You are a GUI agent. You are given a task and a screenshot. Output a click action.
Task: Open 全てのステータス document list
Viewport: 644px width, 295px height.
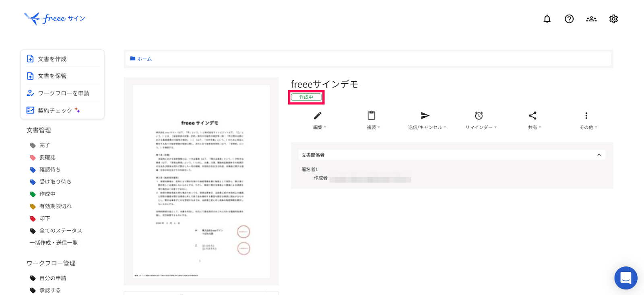click(61, 231)
